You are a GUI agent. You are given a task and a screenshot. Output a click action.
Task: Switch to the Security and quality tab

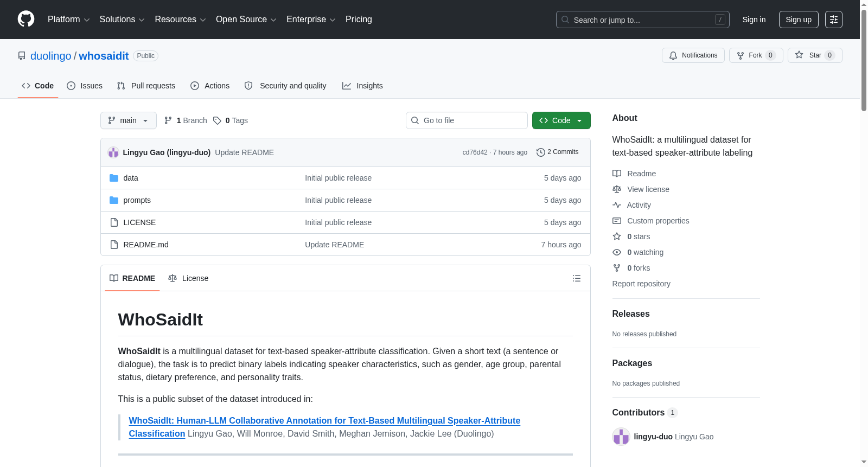pos(285,86)
